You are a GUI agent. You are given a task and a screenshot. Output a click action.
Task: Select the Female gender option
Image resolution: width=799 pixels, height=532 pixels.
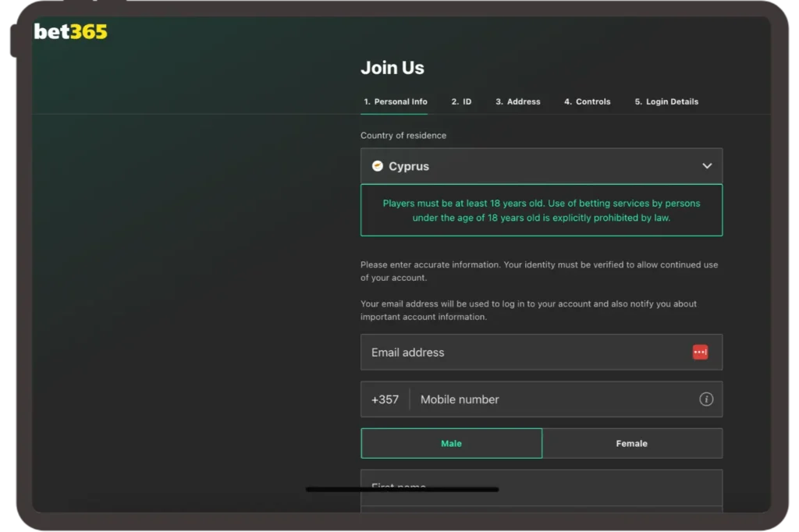(632, 443)
